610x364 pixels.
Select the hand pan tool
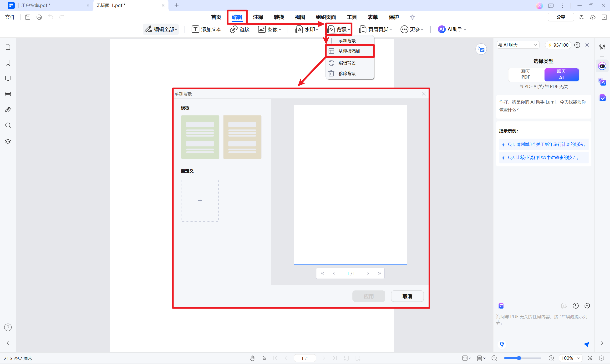(x=252, y=358)
